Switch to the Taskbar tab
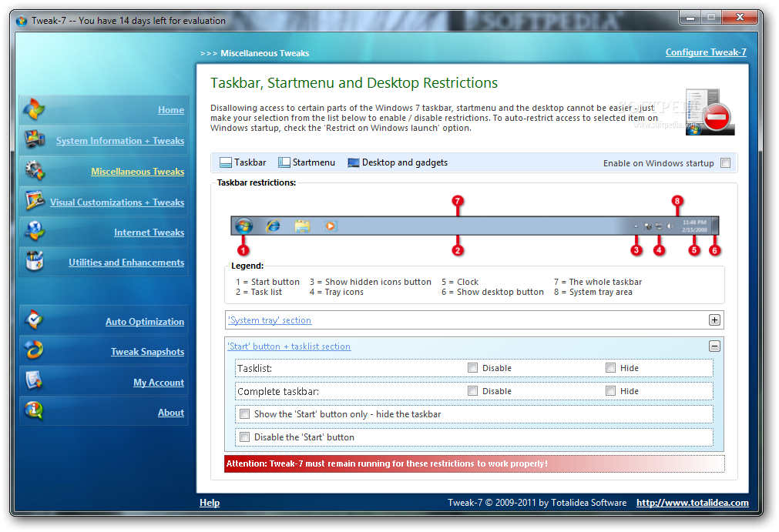This screenshot has width=779, height=532. (x=243, y=162)
